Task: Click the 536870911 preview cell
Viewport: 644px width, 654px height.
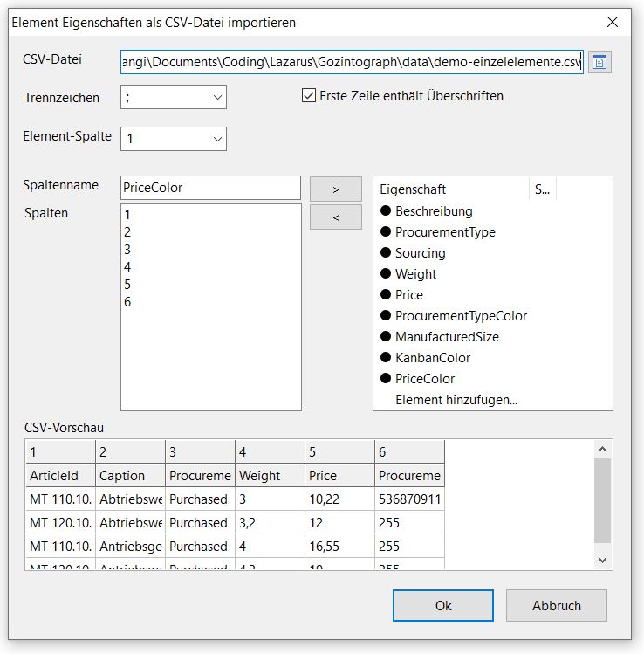Action: coord(409,499)
